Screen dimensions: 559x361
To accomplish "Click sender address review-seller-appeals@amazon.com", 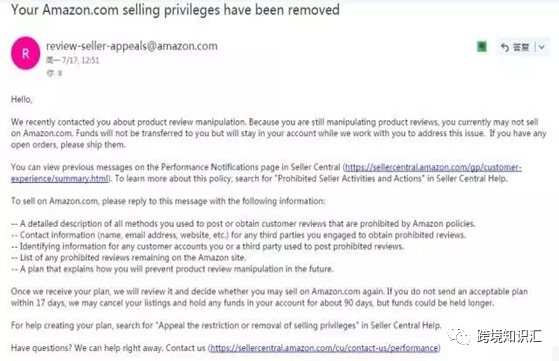I will (132, 46).
